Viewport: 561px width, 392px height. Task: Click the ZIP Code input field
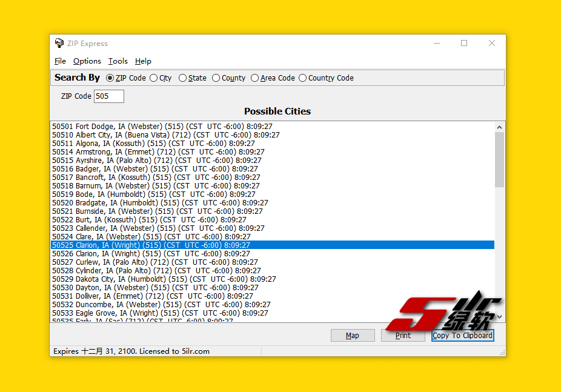109,96
